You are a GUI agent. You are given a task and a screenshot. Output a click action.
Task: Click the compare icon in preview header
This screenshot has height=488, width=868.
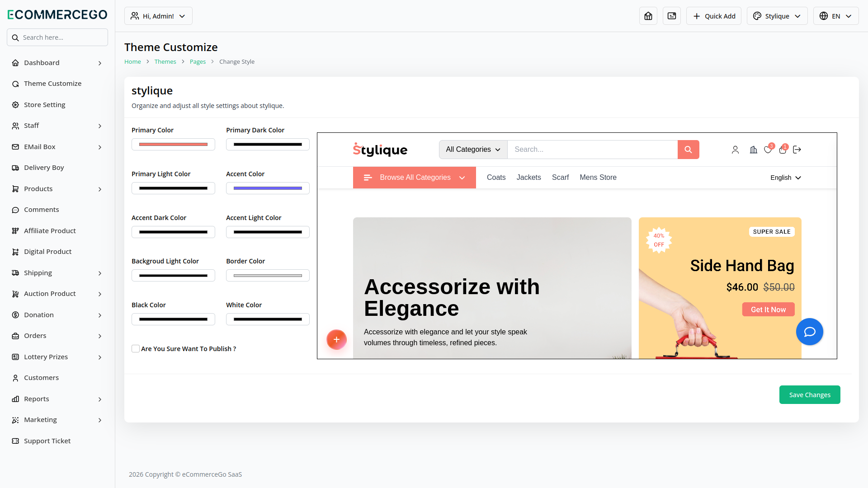753,150
